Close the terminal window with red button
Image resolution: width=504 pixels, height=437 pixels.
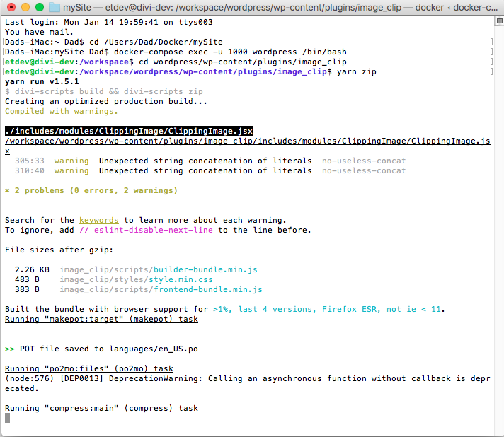(x=11, y=7)
